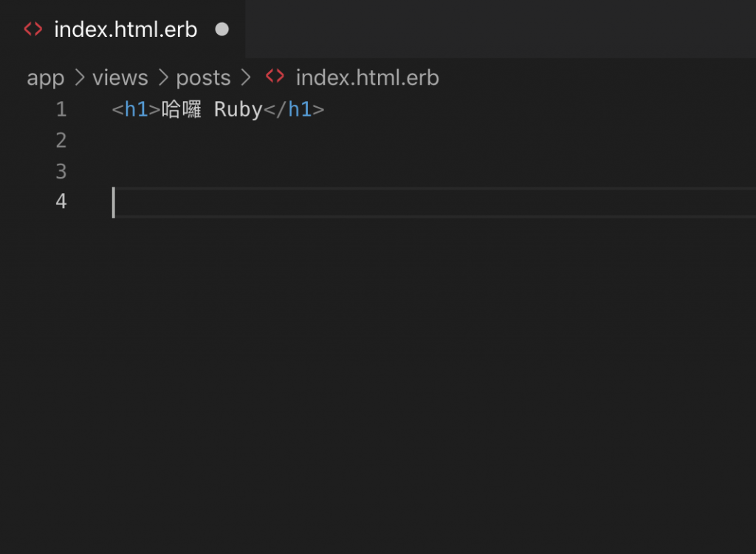Expand the chevron after views in breadcrumb
Screen dimensions: 756x554
coord(163,77)
